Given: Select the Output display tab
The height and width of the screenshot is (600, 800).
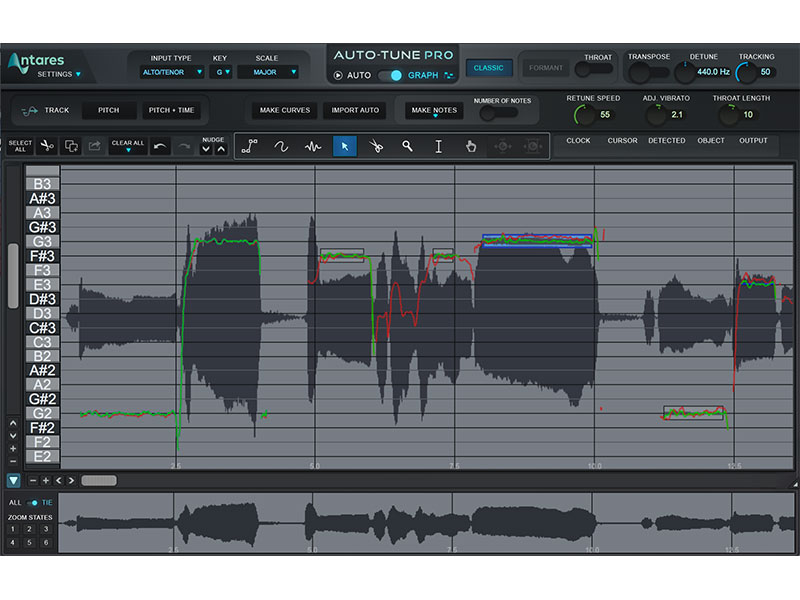Looking at the screenshot, I should coord(753,141).
